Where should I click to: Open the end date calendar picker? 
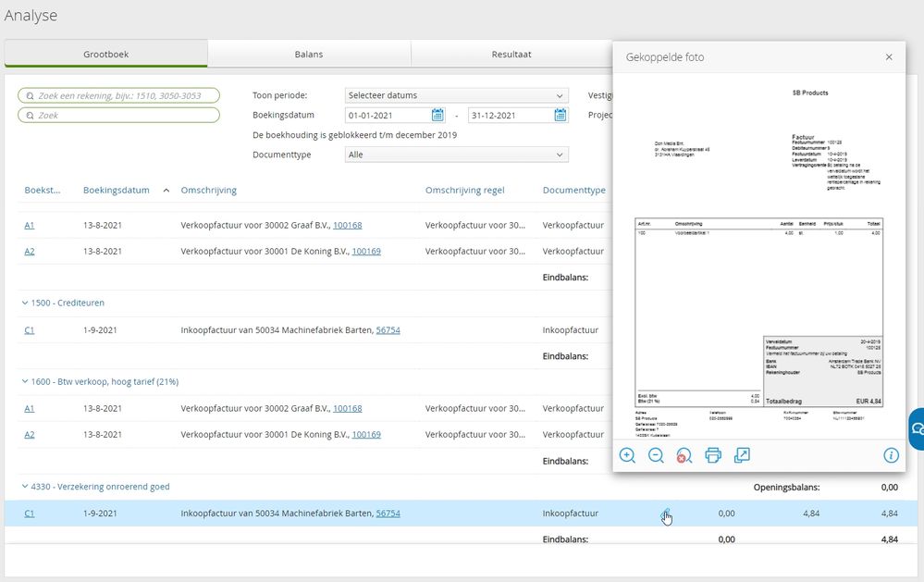561,115
